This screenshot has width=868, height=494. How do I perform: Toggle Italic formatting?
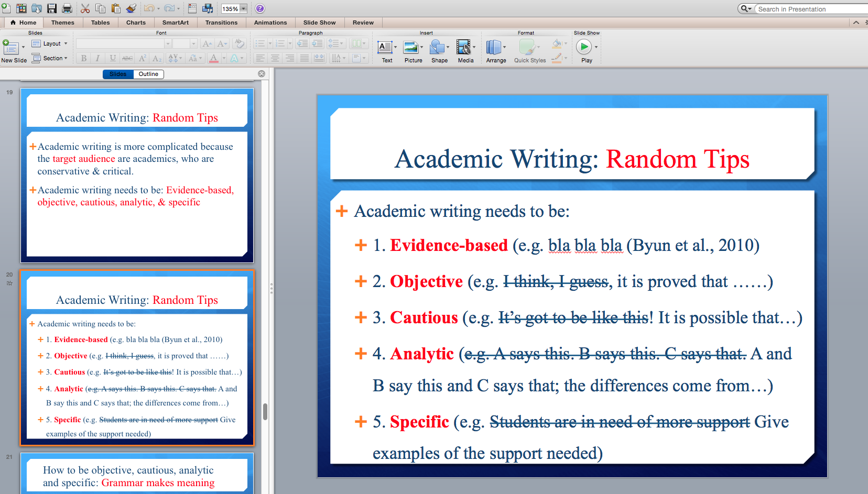tap(98, 58)
